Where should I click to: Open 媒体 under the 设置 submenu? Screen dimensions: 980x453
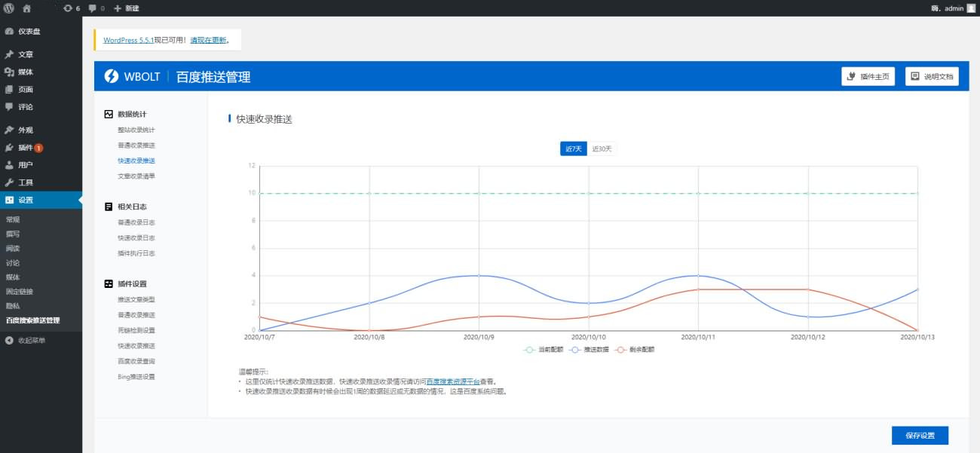point(13,277)
